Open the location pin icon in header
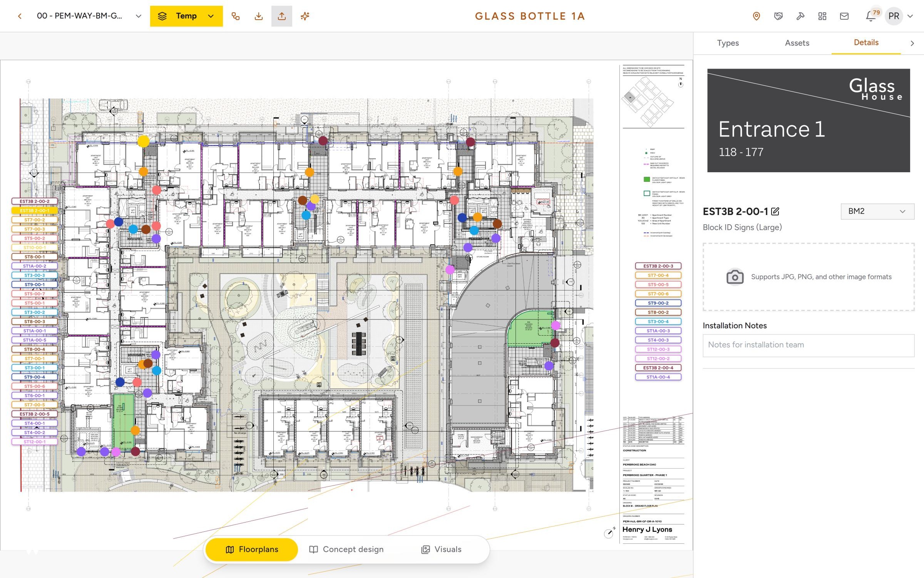The image size is (924, 578). coord(756,16)
